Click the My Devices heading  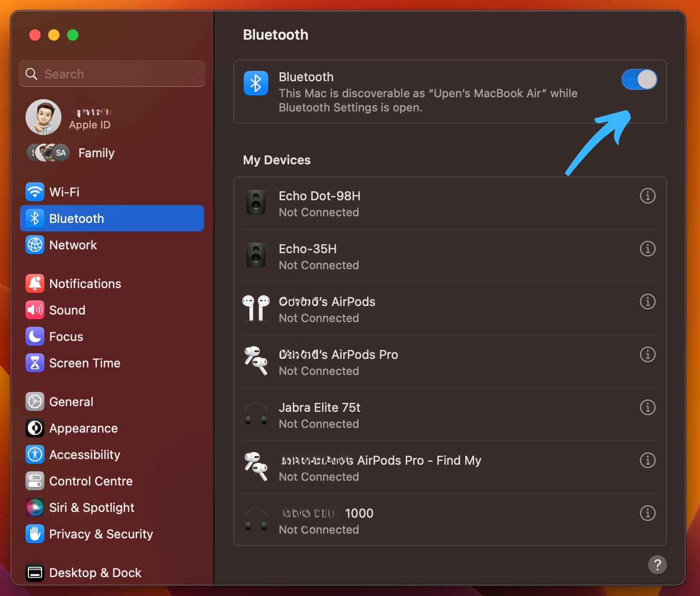(277, 160)
